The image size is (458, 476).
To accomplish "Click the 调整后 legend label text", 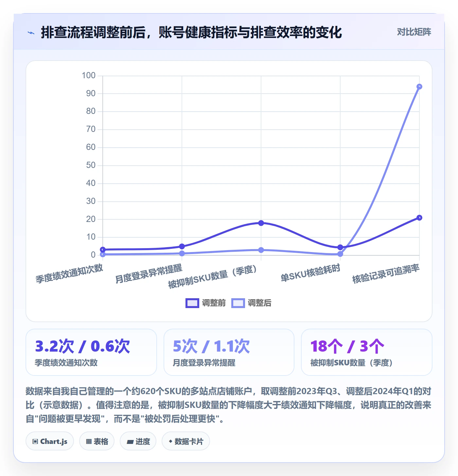I will tap(259, 303).
